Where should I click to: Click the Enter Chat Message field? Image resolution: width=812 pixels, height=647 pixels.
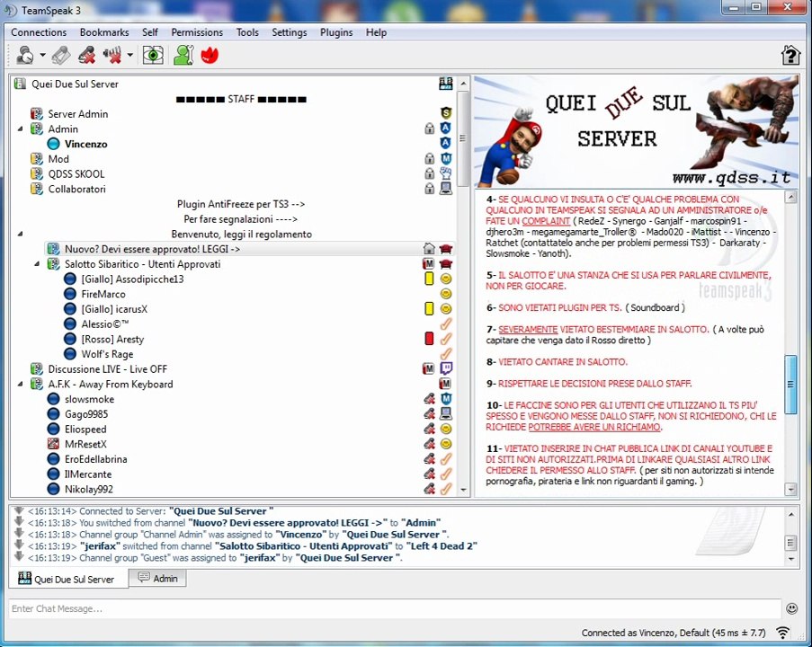395,608
